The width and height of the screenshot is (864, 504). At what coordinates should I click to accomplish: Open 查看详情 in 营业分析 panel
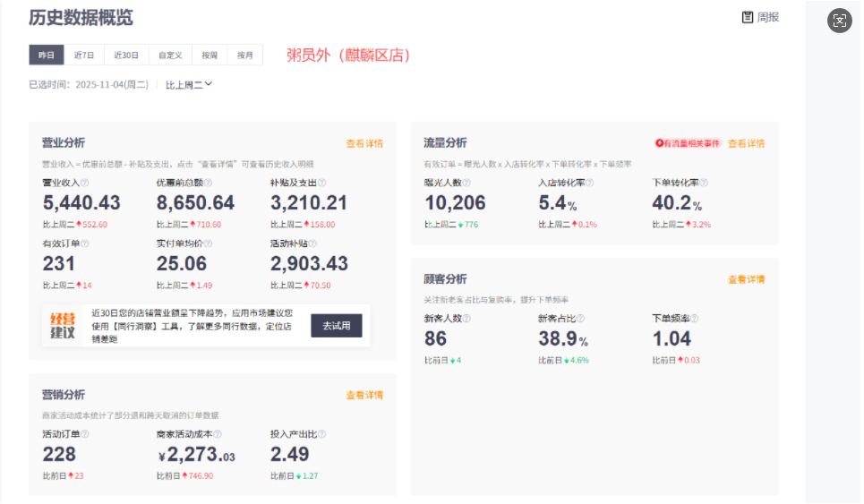tap(364, 144)
